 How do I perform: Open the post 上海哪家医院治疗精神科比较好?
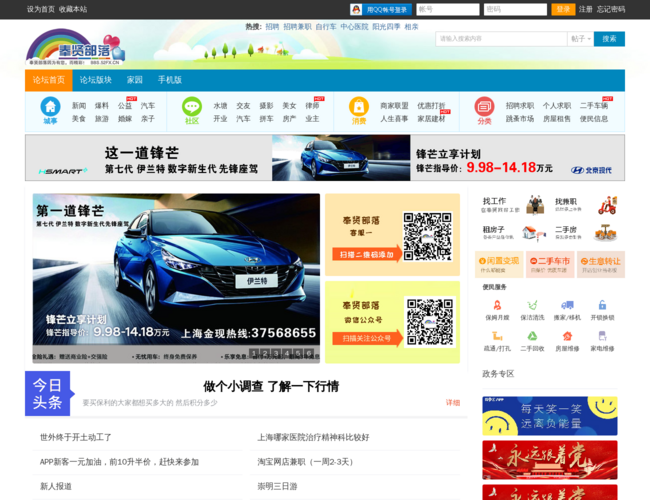pyautogui.click(x=313, y=437)
